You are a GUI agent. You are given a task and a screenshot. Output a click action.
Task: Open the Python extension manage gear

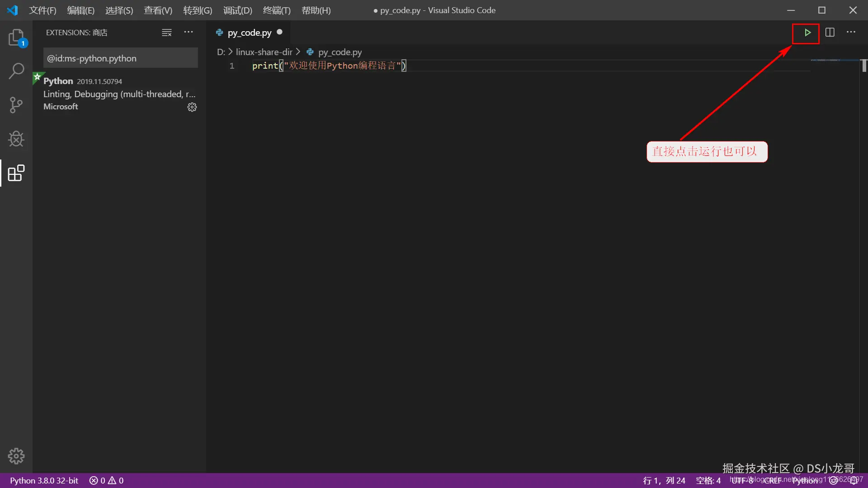(x=192, y=107)
